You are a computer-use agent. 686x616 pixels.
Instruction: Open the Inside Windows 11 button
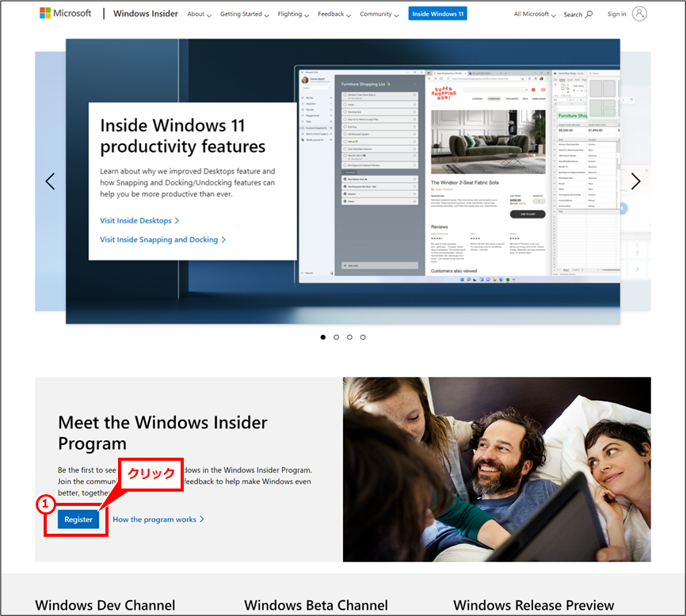(437, 13)
